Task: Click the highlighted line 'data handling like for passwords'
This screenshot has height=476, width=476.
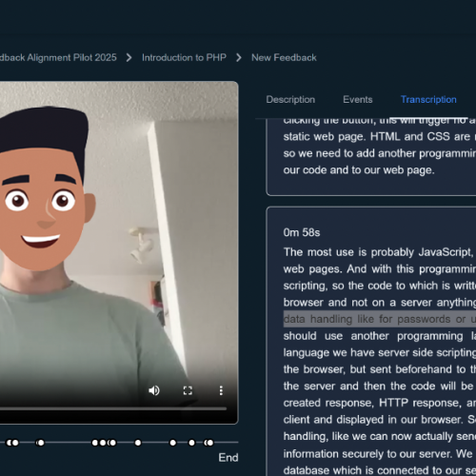Action: (380, 319)
